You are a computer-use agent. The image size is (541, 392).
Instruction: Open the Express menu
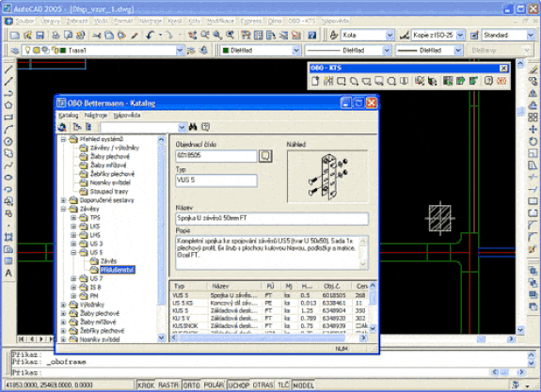(x=251, y=21)
